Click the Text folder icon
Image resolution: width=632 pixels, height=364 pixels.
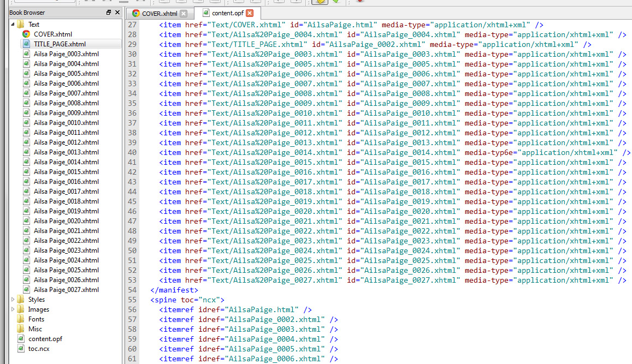click(x=21, y=24)
